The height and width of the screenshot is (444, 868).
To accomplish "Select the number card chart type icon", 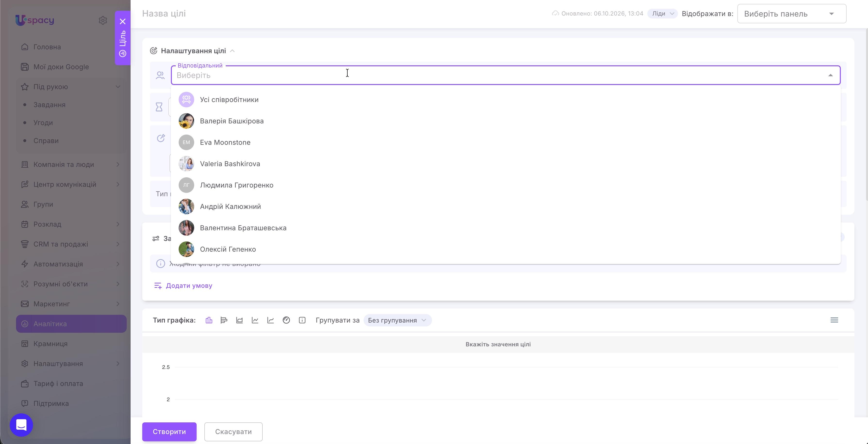I will [x=302, y=320].
